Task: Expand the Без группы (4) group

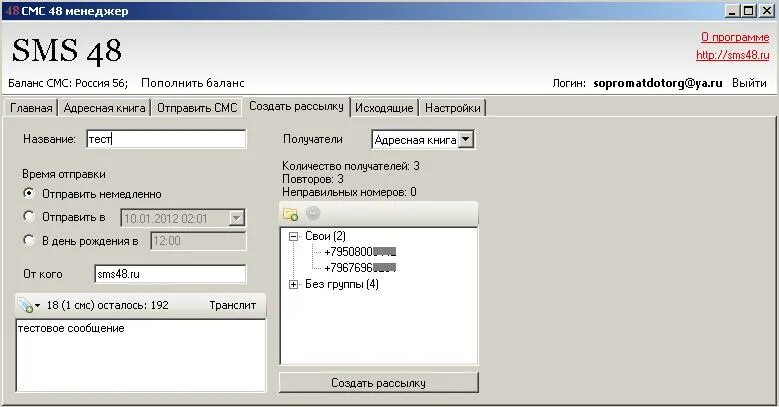Action: (294, 285)
